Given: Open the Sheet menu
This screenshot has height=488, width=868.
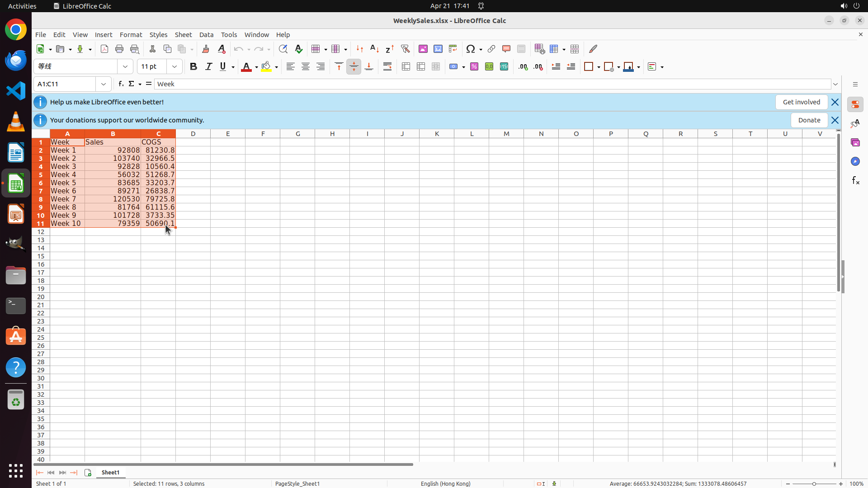Looking at the screenshot, I should (x=183, y=35).
